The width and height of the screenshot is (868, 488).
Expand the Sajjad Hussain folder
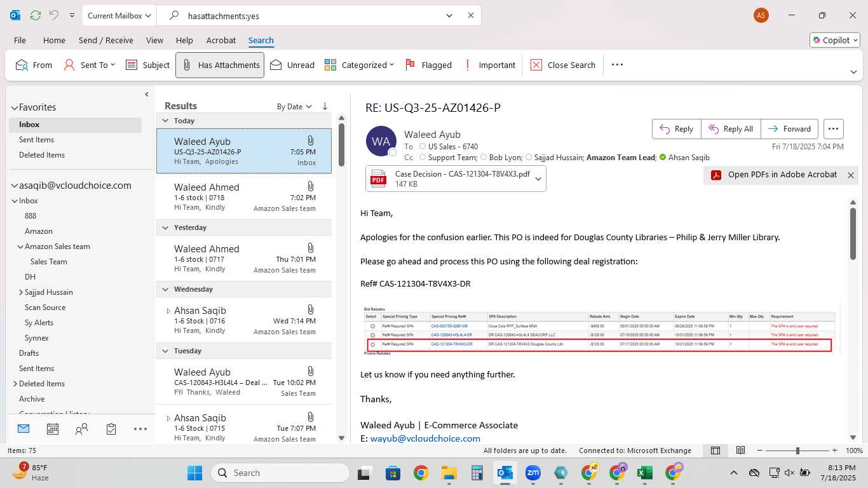pos(21,292)
